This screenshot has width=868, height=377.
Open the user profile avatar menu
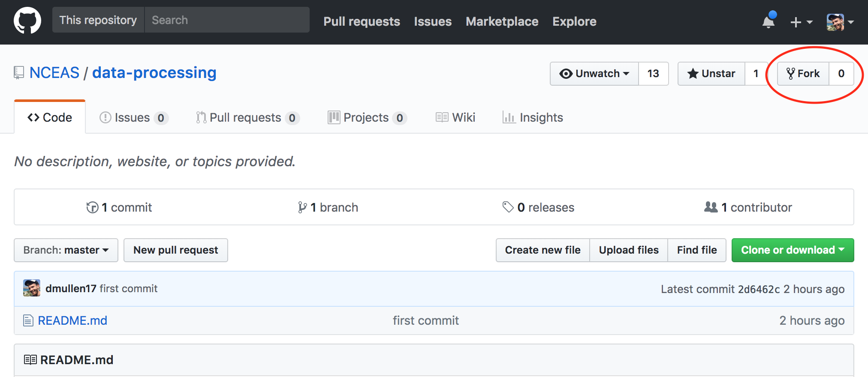(840, 22)
